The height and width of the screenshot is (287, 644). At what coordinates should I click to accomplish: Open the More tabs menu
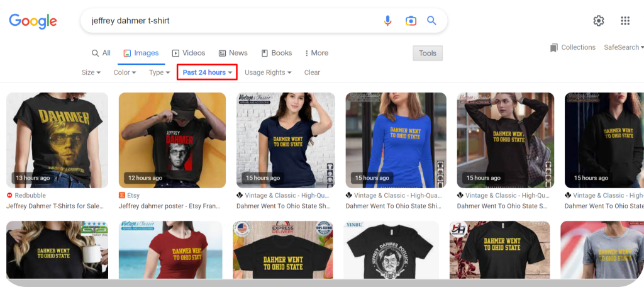[x=316, y=53]
